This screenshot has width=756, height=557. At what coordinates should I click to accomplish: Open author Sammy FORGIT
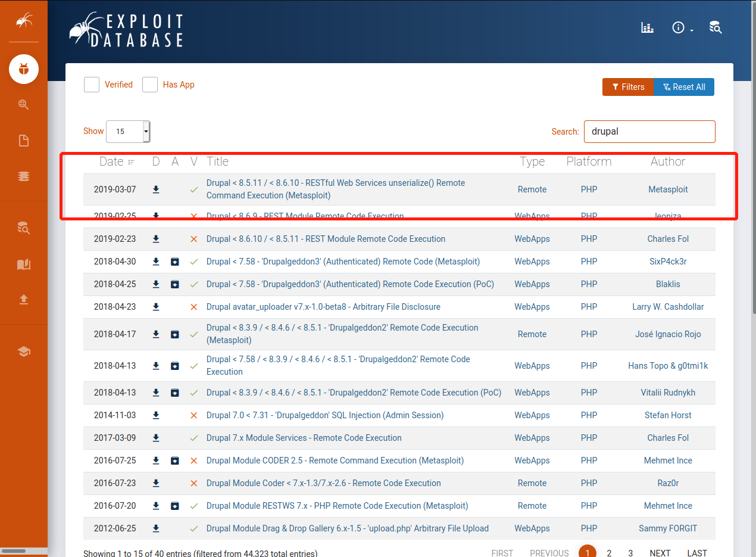[668, 528]
